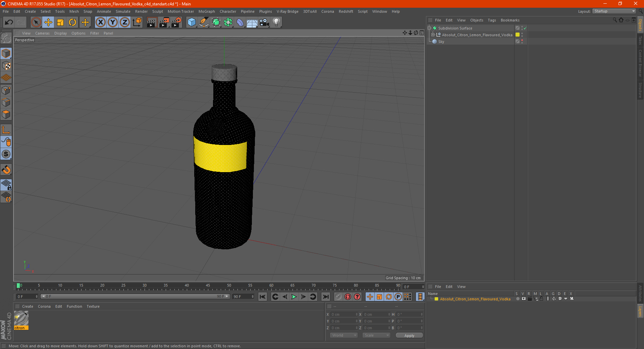Toggle Viewport Solo mode

pos(6,154)
